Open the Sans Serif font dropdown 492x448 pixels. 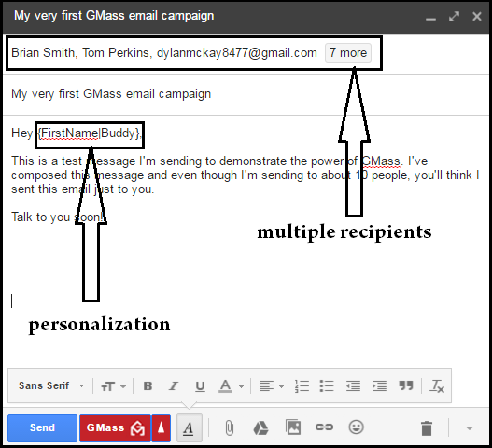51,385
